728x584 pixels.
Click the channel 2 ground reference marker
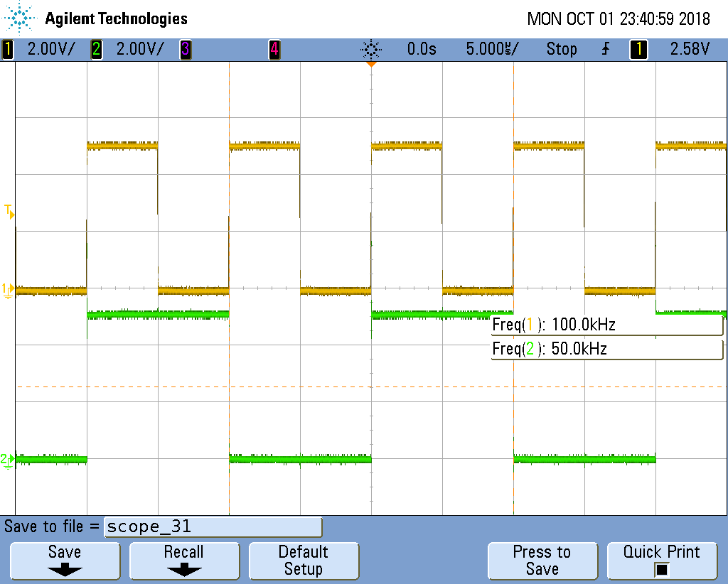(7, 461)
